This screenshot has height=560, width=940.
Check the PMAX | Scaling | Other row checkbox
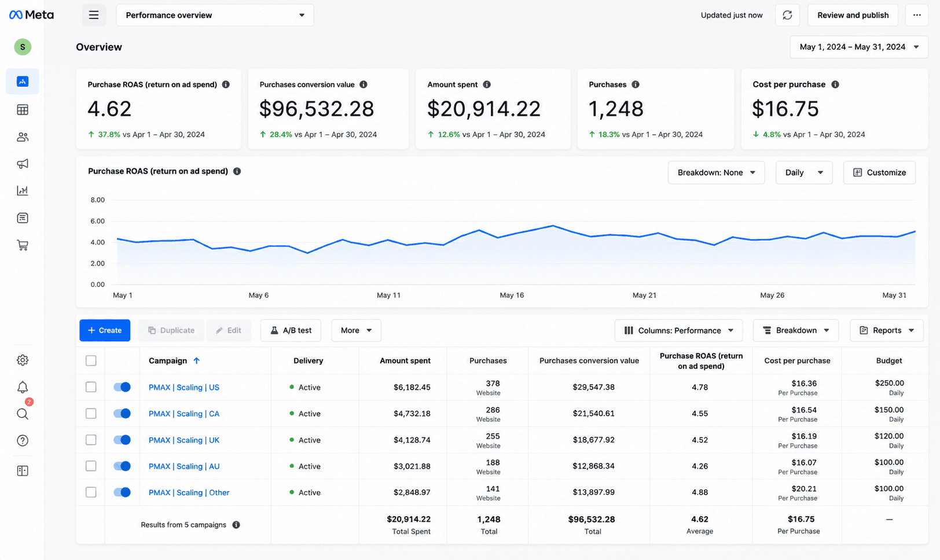(x=91, y=492)
